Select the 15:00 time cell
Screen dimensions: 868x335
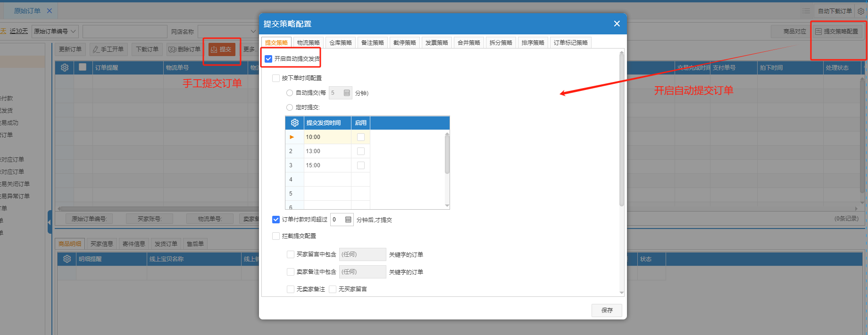coord(327,165)
